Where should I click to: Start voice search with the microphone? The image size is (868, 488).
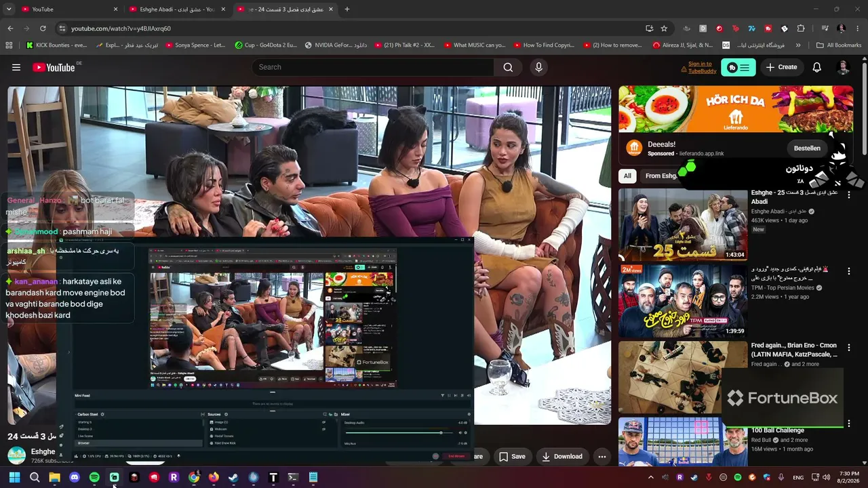(x=539, y=67)
